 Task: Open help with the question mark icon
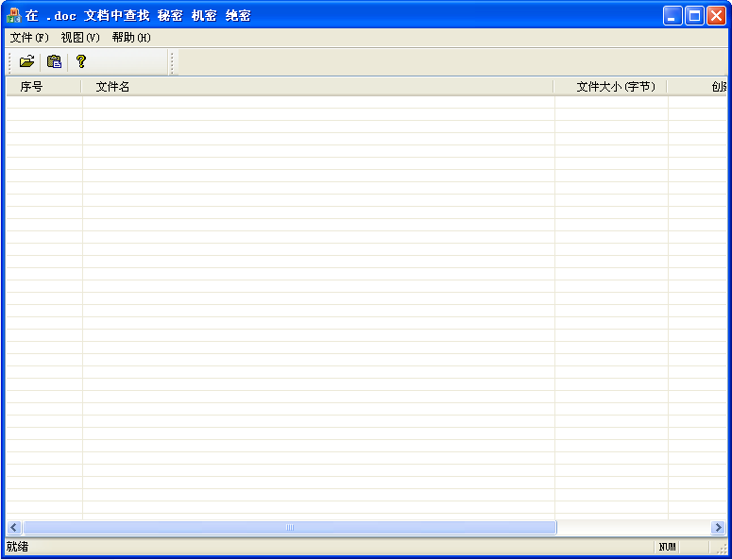pos(81,61)
